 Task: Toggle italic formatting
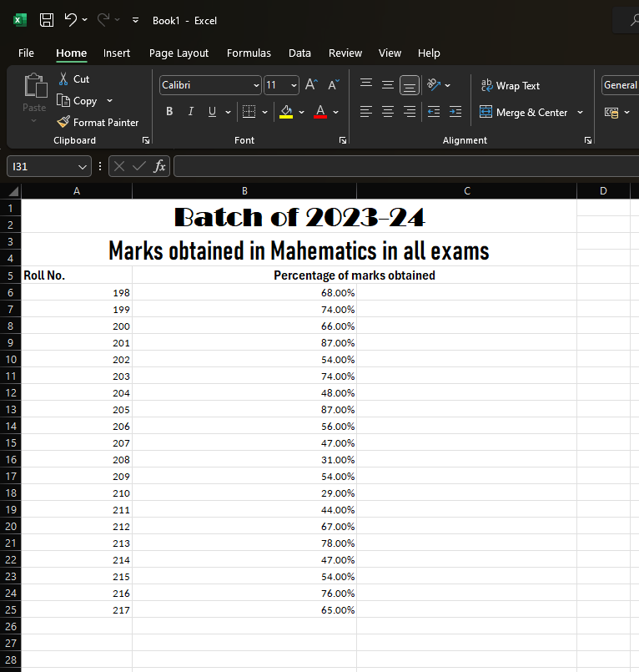coord(190,112)
